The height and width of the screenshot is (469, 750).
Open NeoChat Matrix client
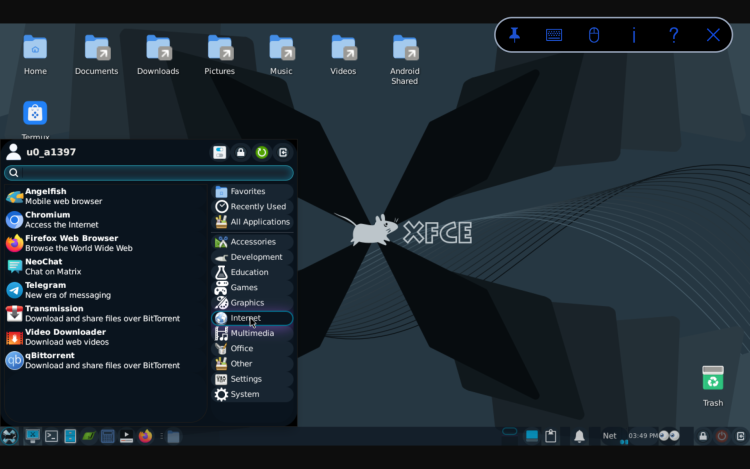coord(106,266)
